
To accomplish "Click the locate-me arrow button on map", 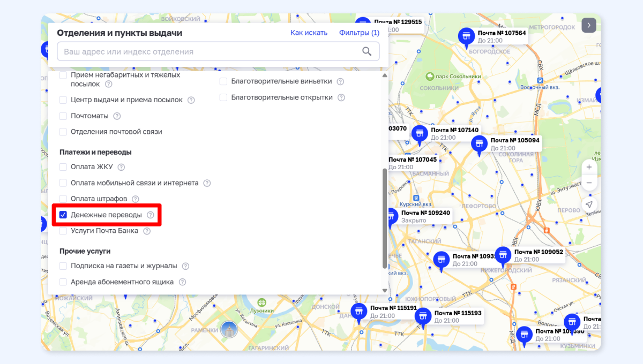I will point(589,205).
